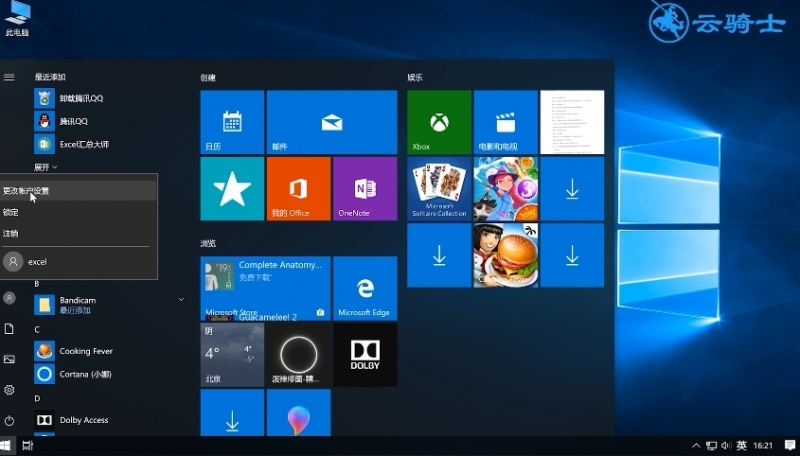The image size is (800, 456).
Task: Click the letter D group header
Action: tap(37, 398)
